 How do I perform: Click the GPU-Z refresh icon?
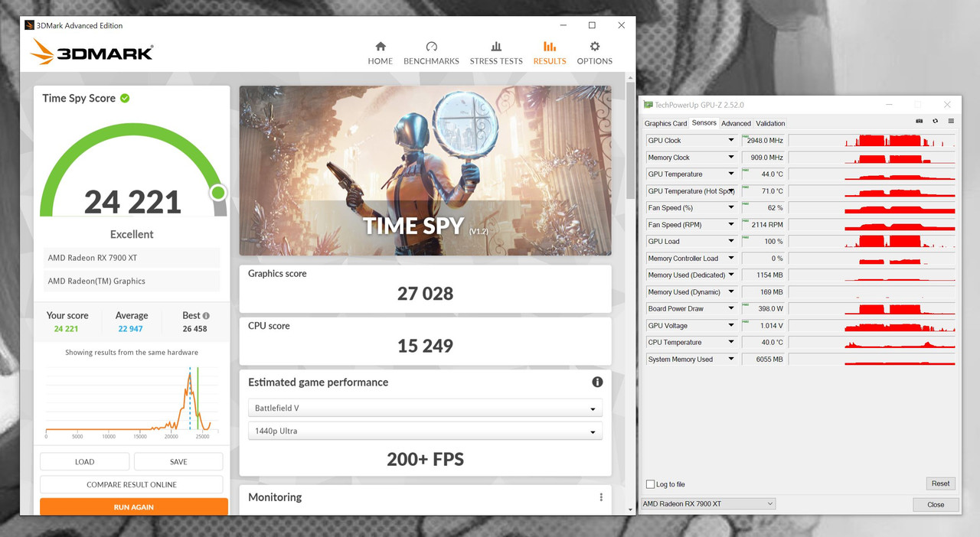[935, 121]
